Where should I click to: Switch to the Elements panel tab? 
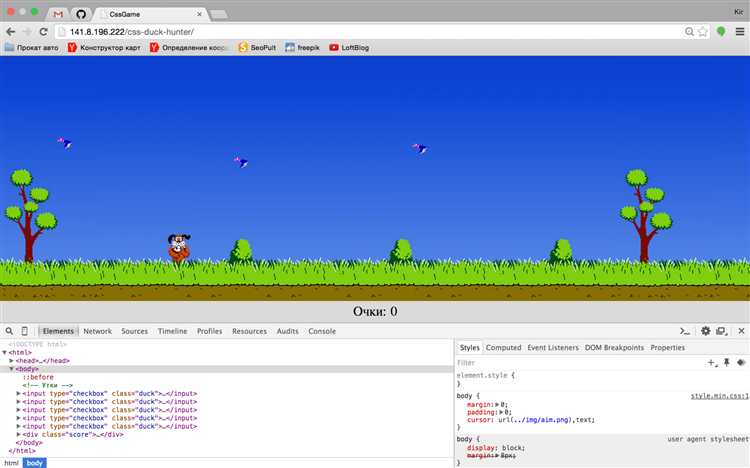[58, 331]
